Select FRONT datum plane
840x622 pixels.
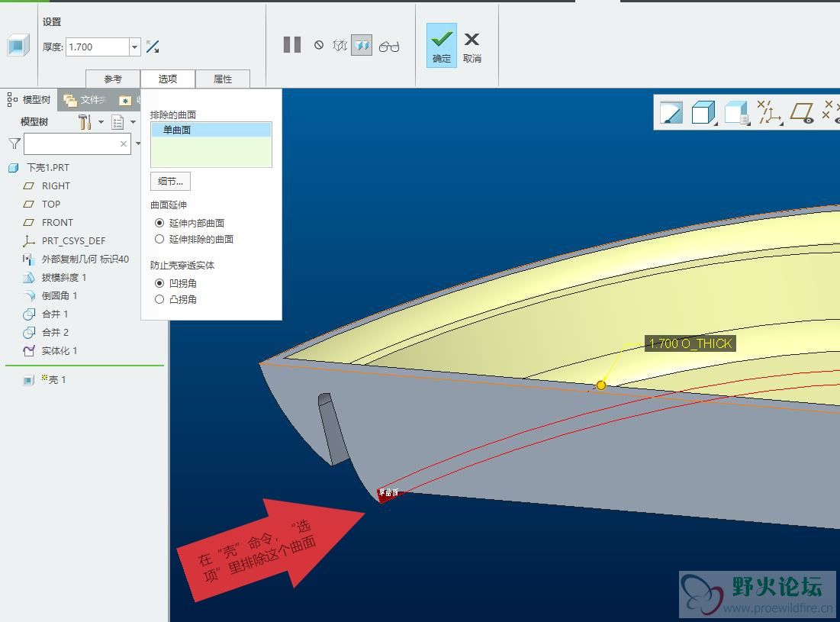57,222
